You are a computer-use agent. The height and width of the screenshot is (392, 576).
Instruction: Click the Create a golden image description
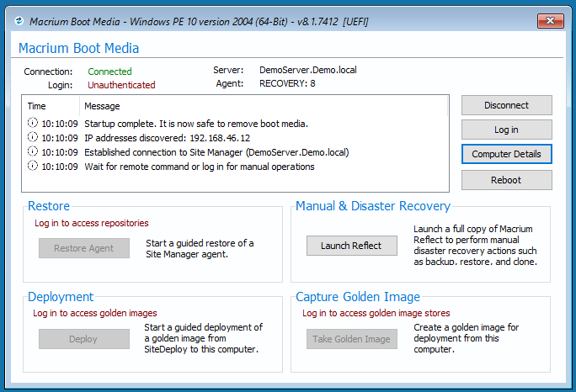[467, 338]
